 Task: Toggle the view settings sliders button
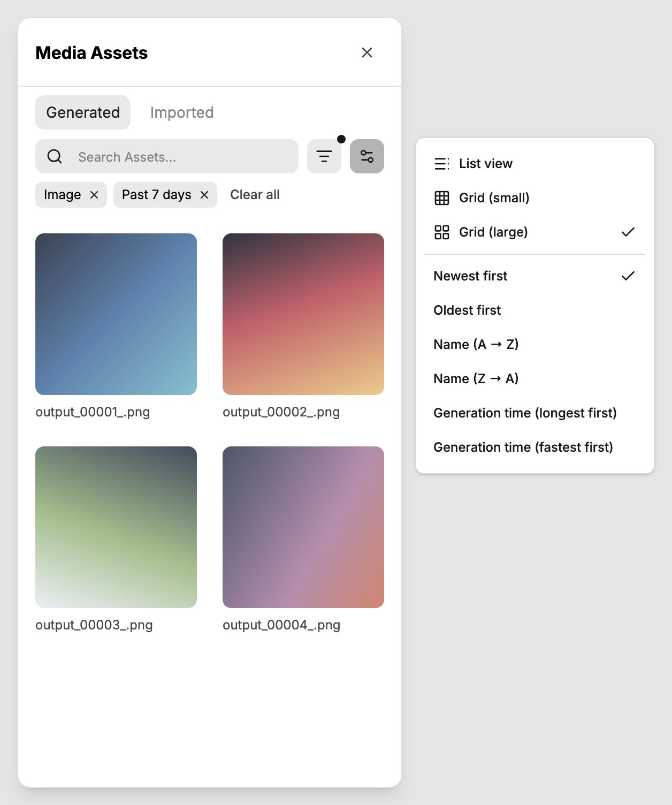click(x=367, y=156)
